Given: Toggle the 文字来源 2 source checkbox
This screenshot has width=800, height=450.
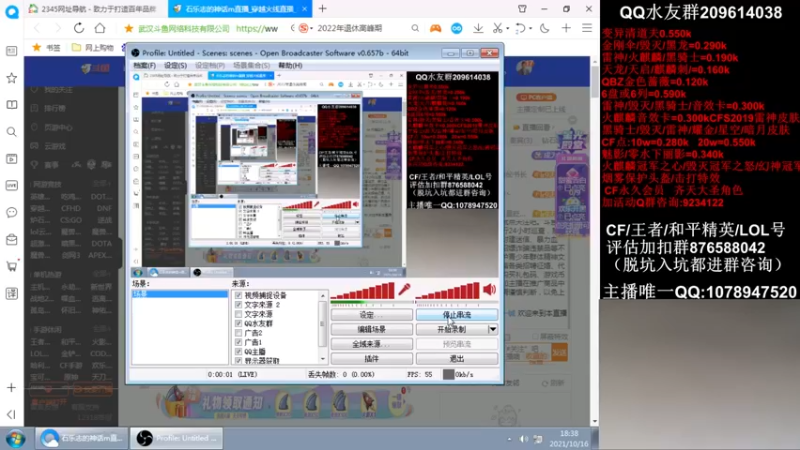Looking at the screenshot, I should 238,305.
